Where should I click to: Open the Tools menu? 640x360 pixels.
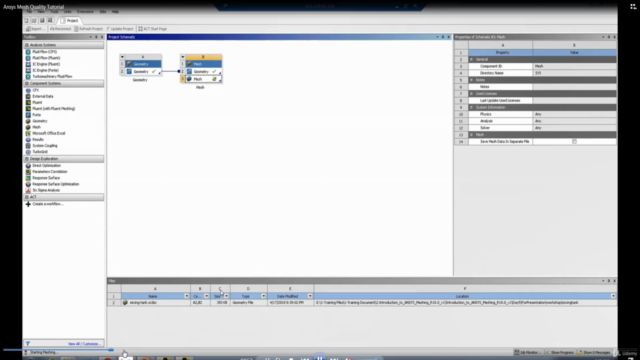tap(54, 12)
